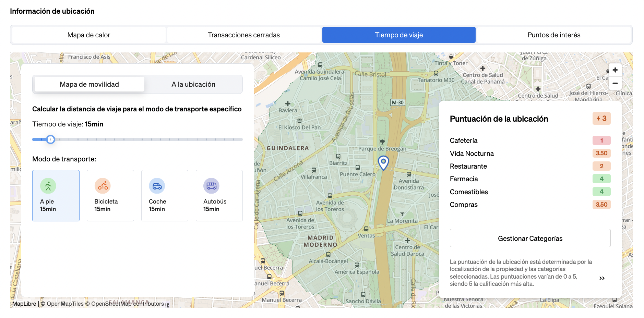
Task: Zoom in on the map
Action: pyautogui.click(x=615, y=70)
